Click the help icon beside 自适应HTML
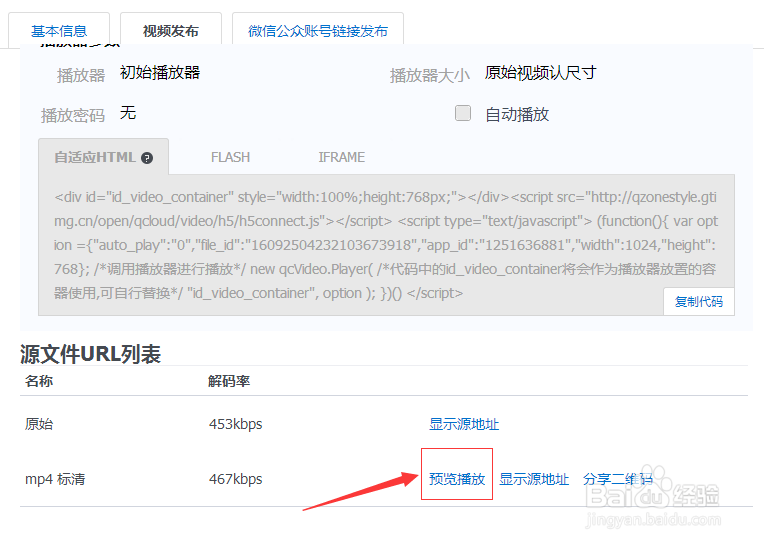764x546 pixels. 147,158
